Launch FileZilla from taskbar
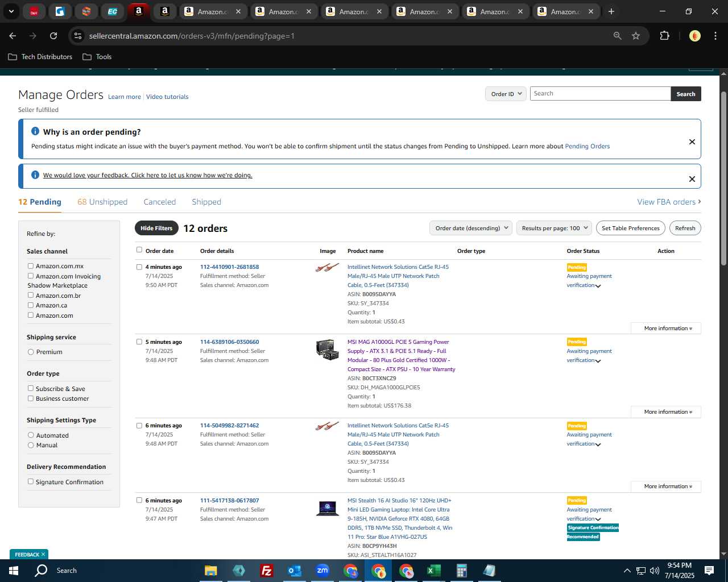This screenshot has width=728, height=582. pyautogui.click(x=266, y=571)
